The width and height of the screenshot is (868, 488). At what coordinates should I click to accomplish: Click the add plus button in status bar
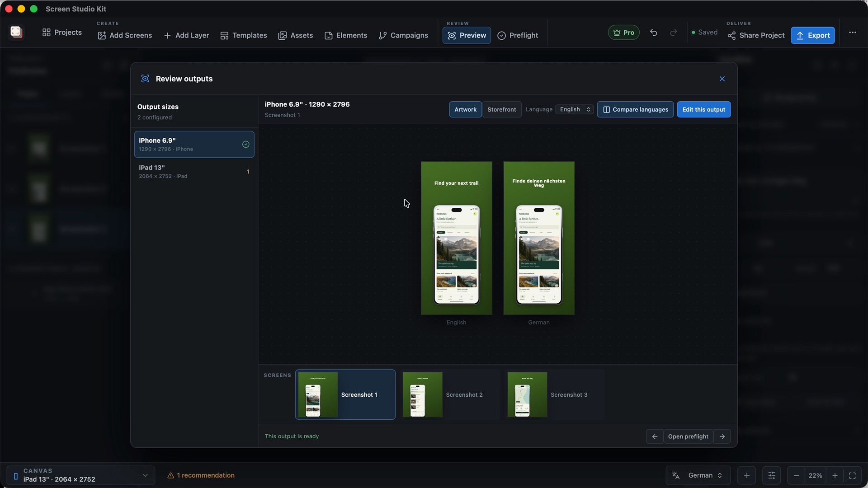pyautogui.click(x=746, y=475)
